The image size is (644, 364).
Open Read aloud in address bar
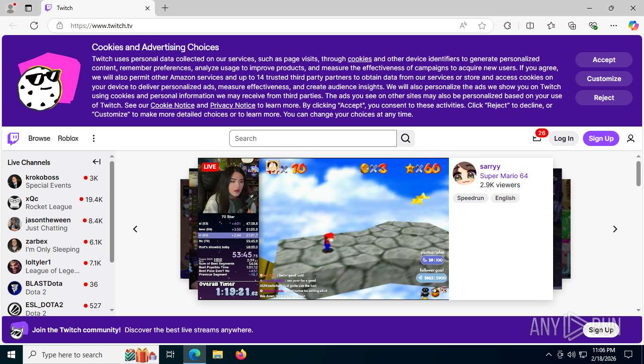click(x=463, y=26)
